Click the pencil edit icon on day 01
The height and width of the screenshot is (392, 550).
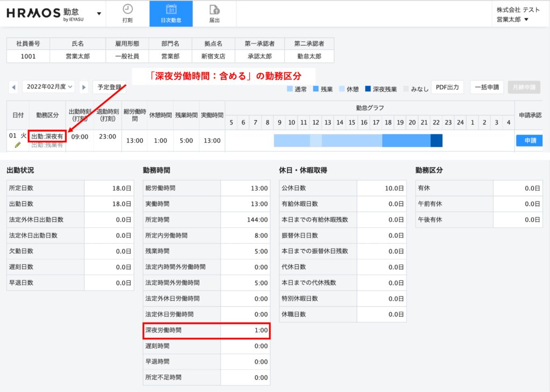[x=18, y=145]
